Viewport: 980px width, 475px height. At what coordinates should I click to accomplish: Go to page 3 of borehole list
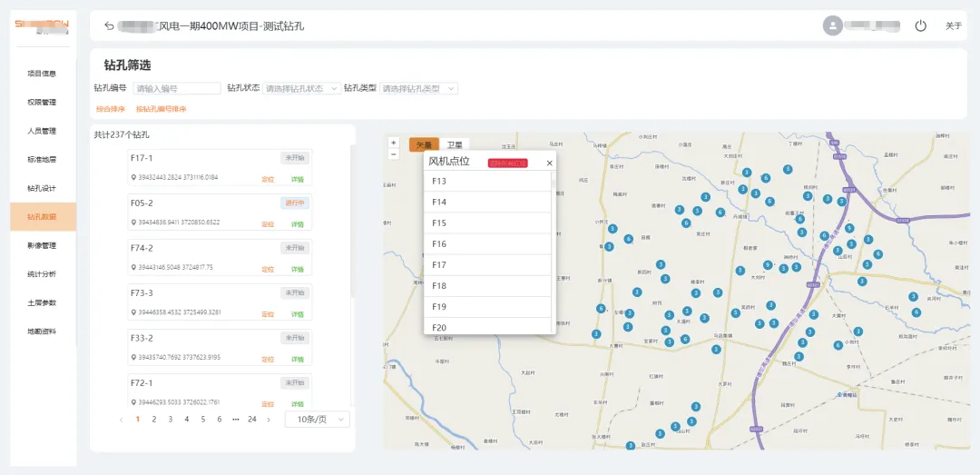[170, 420]
